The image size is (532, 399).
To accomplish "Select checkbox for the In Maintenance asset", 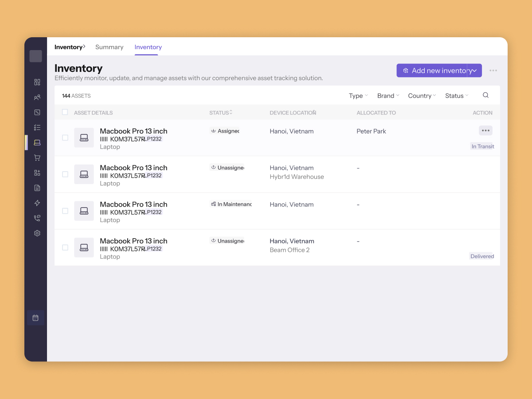I will pos(65,211).
